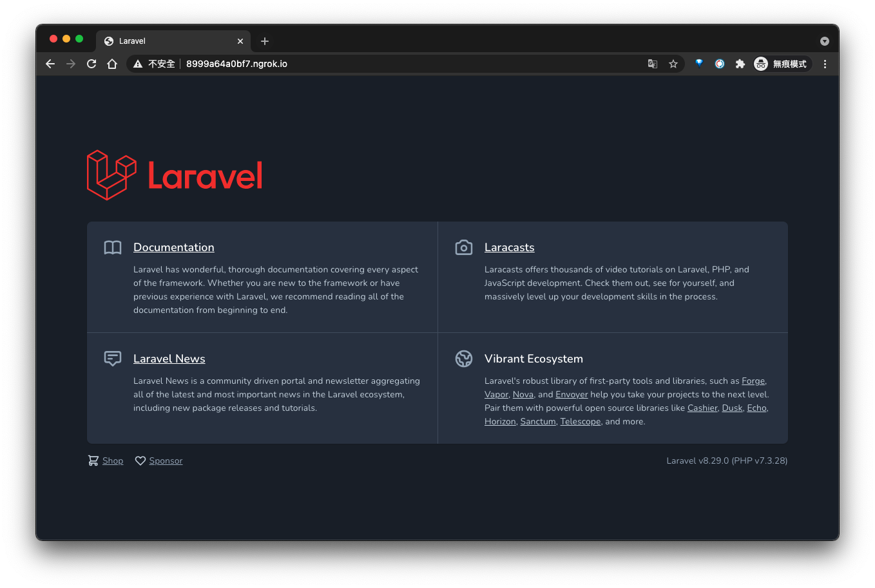
Task: Click the shopping cart icon
Action: point(93,460)
